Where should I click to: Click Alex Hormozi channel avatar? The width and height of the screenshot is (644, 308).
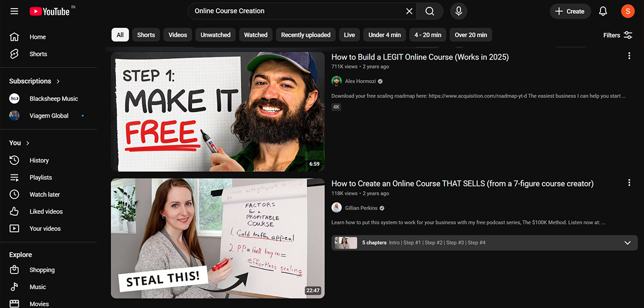pyautogui.click(x=336, y=81)
